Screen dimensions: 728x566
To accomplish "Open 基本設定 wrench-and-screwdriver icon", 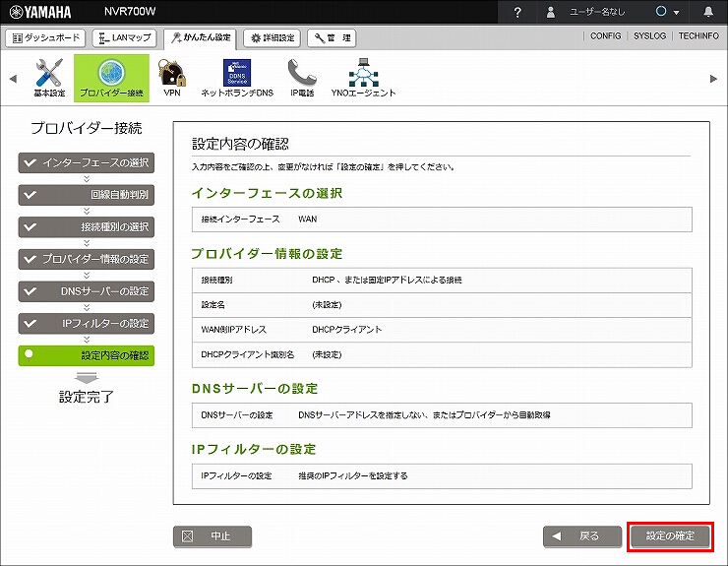I will click(49, 78).
